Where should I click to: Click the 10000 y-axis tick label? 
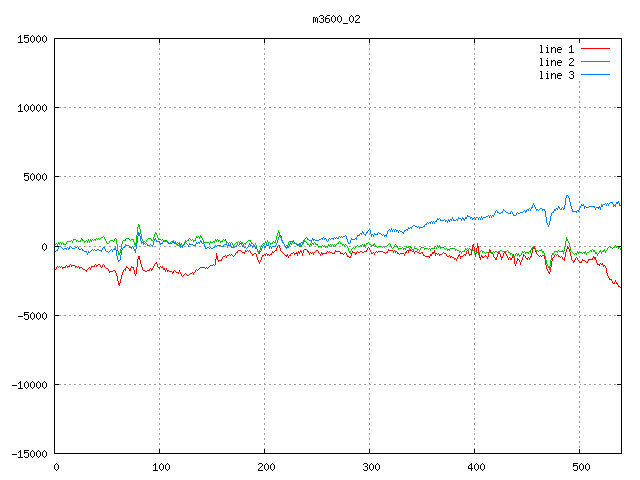[x=32, y=108]
